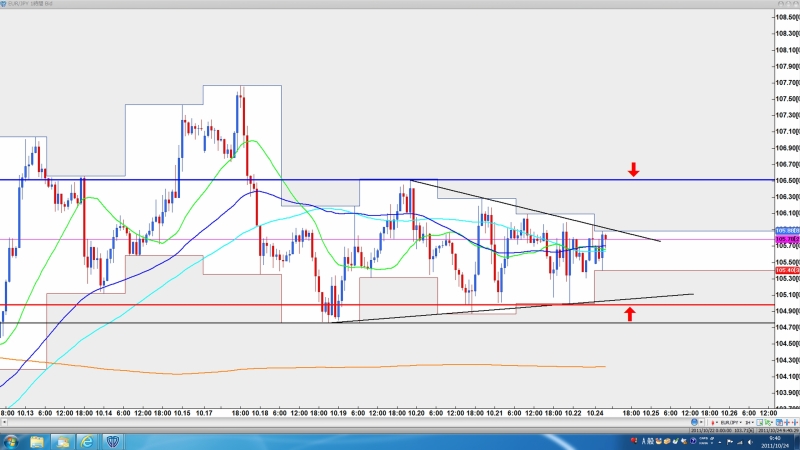Open the dropdown arrow beside the globe icon

point(701,422)
